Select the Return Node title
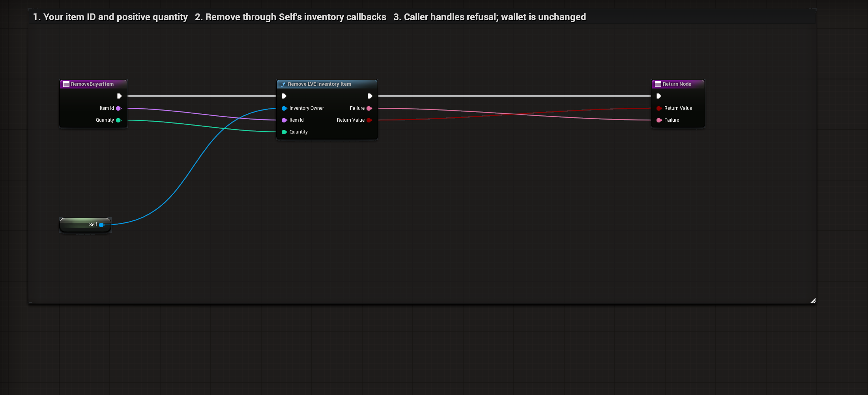 point(677,84)
